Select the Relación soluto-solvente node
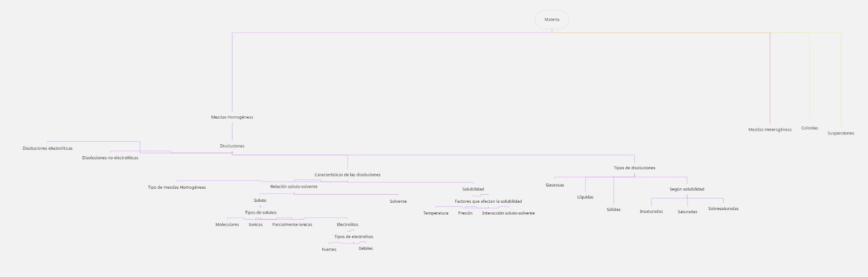The image size is (868, 277). 294,186
